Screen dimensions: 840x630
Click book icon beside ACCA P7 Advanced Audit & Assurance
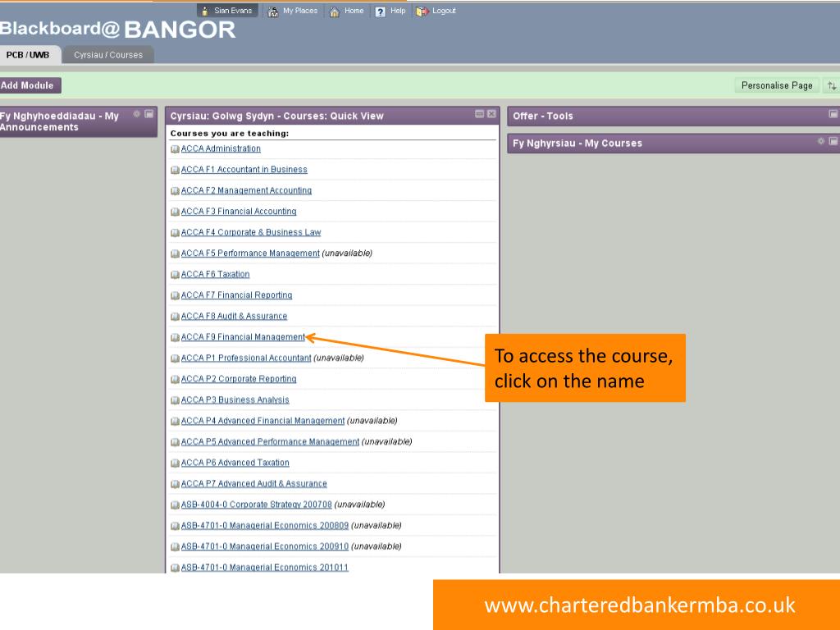coord(175,484)
